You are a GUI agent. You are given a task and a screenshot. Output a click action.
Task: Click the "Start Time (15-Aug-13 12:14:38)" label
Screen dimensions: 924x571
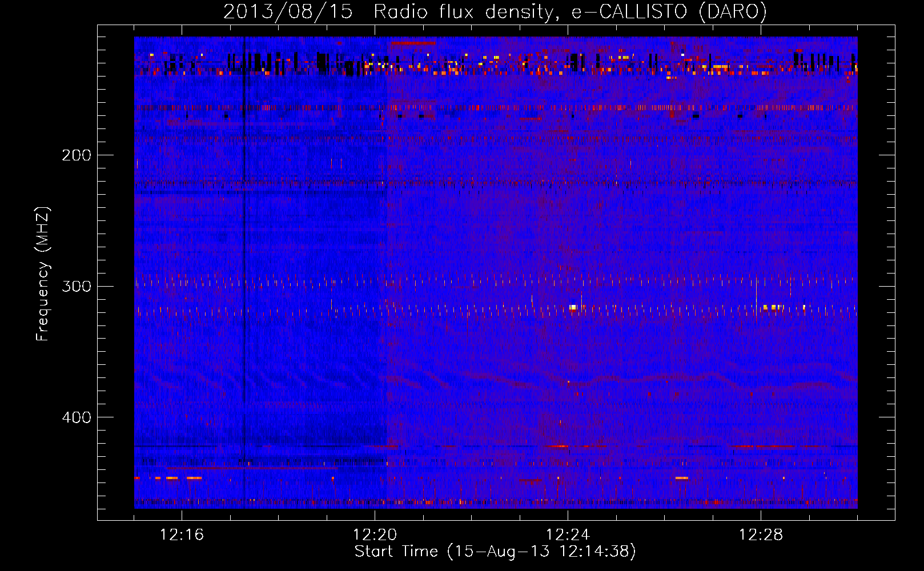(495, 551)
